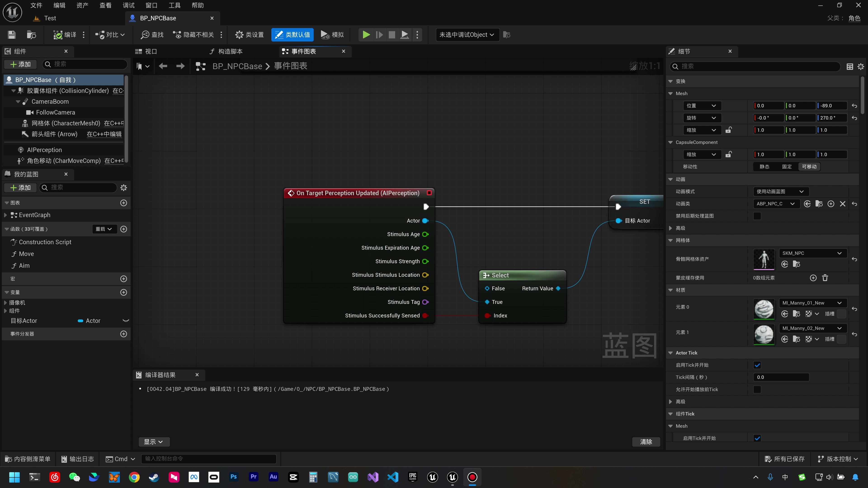This screenshot has height=488, width=868.
Task: Open My Blueprint panel settings gear
Action: pyautogui.click(x=124, y=188)
